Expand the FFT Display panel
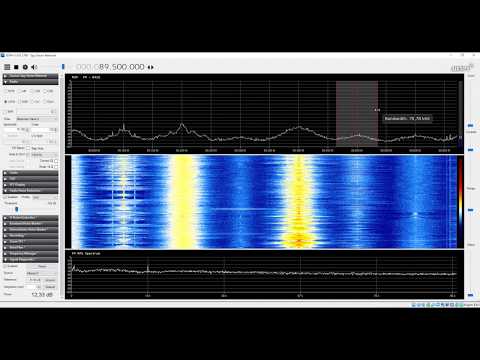This screenshot has height=360, width=480. (30, 185)
